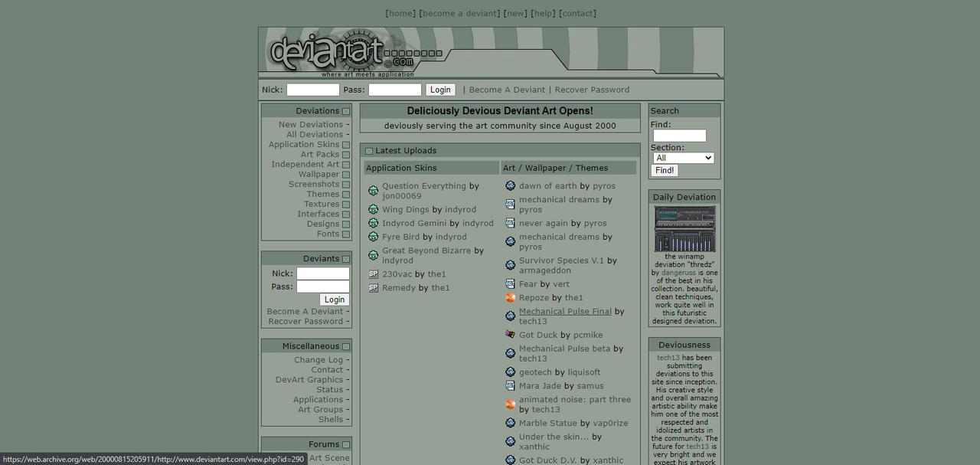Toggle the Miscellaneous panel closed
Image resolution: width=980 pixels, height=465 pixels.
click(x=347, y=345)
